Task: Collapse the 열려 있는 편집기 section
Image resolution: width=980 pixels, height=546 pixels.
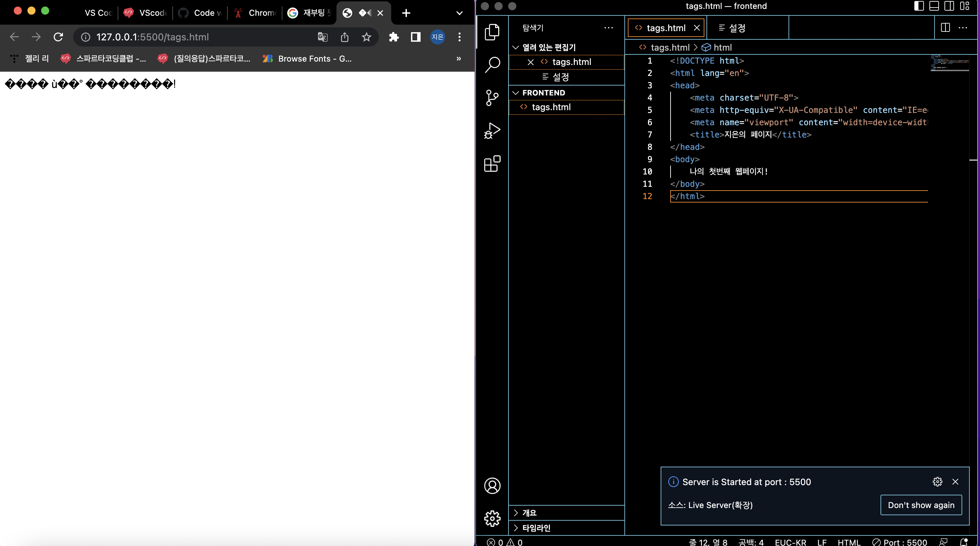Action: [566, 47]
